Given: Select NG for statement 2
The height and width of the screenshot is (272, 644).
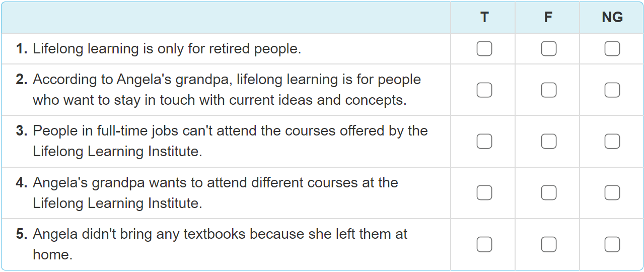Looking at the screenshot, I should point(612,90).
